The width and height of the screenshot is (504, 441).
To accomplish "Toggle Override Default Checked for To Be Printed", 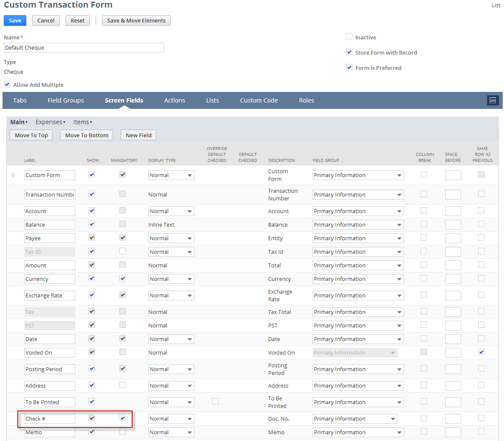I will [215, 402].
